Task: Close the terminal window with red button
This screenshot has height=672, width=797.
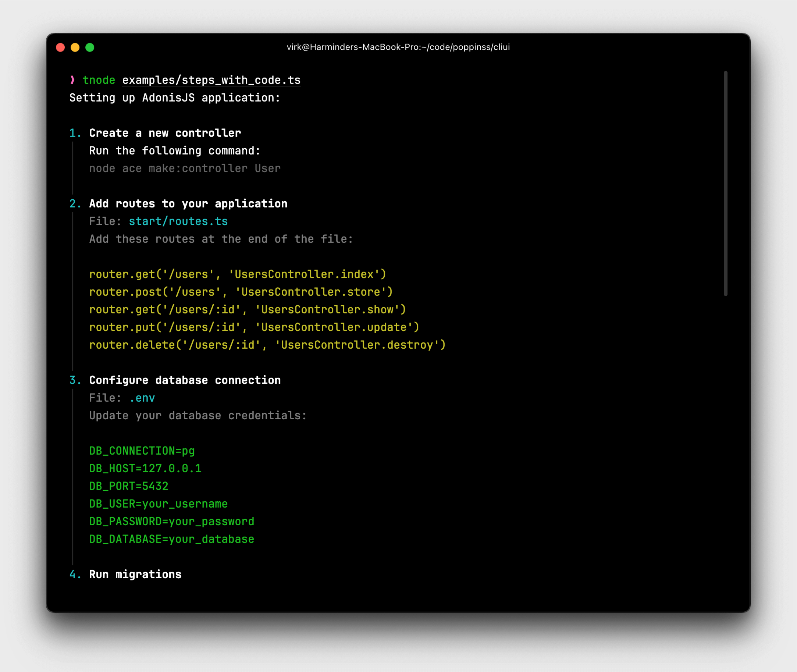Action: pyautogui.click(x=60, y=47)
